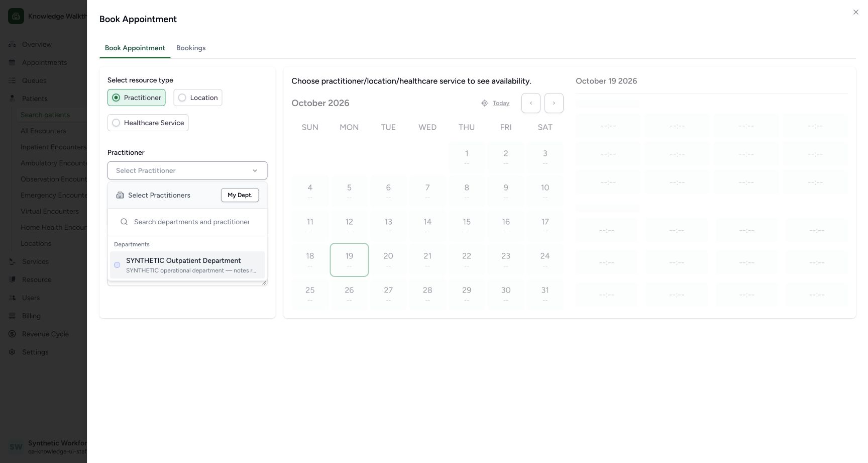Click the Revenue Cycle icon in the sidebar

coord(12,334)
